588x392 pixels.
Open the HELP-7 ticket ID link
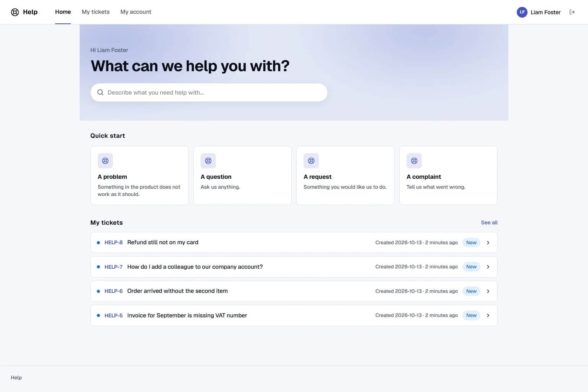pos(113,267)
